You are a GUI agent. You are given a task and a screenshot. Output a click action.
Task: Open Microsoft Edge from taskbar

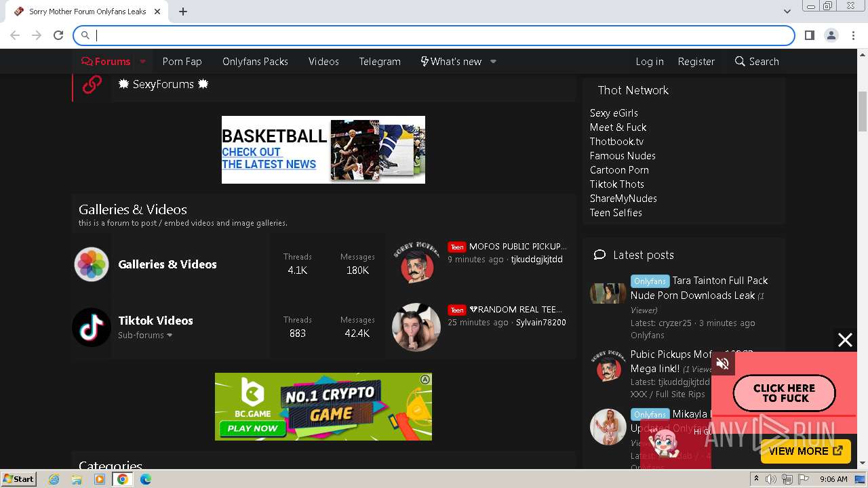(x=145, y=479)
